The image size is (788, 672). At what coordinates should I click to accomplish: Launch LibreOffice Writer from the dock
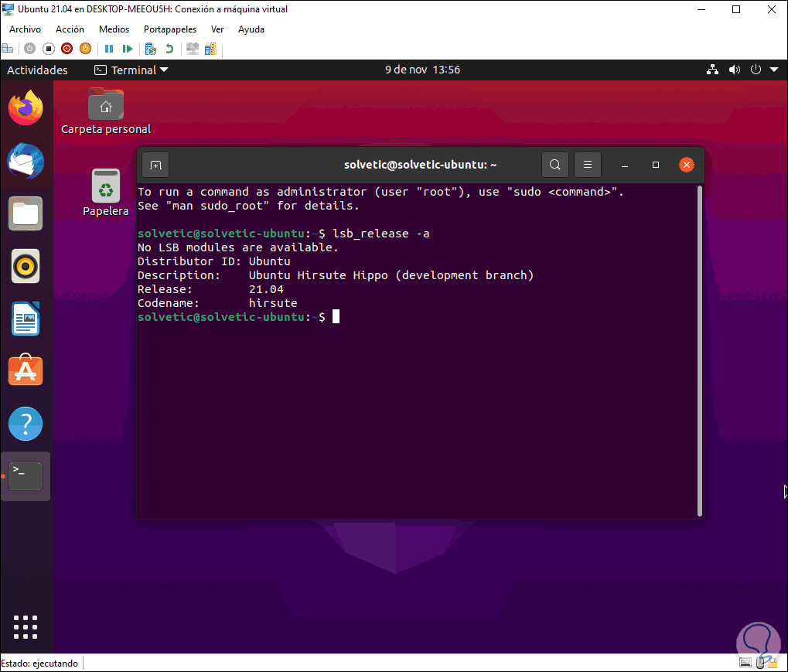pos(26,319)
